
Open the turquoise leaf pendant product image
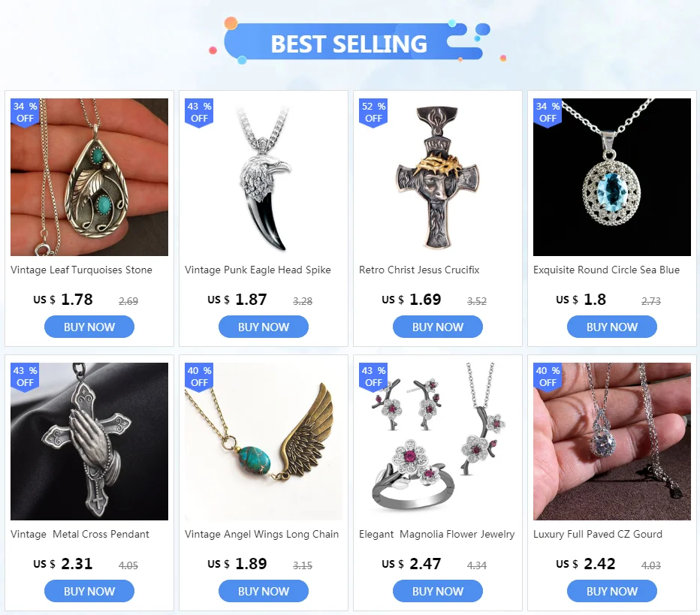click(x=89, y=177)
